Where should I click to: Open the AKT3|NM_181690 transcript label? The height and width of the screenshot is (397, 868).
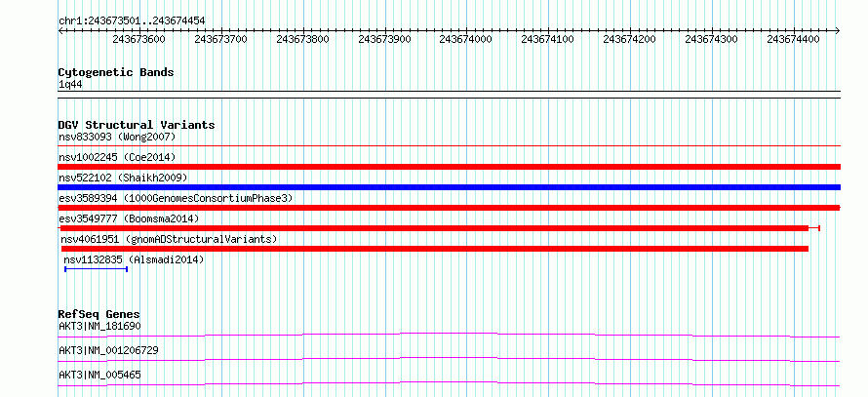pyautogui.click(x=99, y=326)
